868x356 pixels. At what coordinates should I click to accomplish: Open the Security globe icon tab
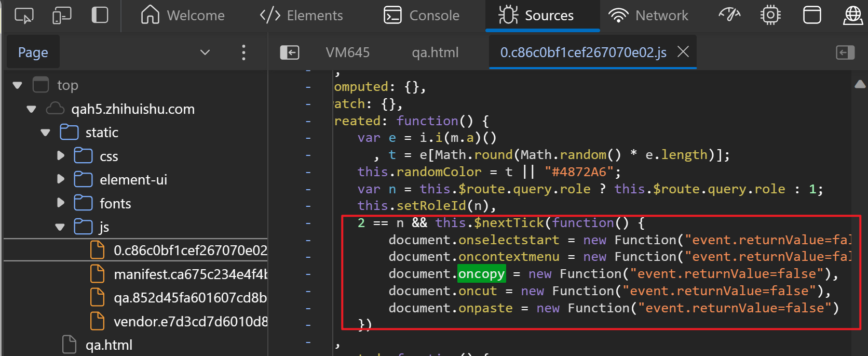click(x=853, y=15)
